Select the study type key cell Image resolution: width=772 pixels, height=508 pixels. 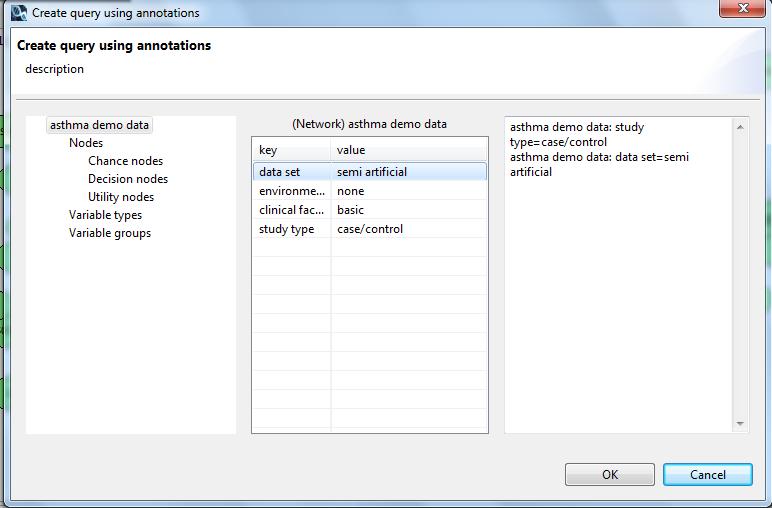click(292, 229)
